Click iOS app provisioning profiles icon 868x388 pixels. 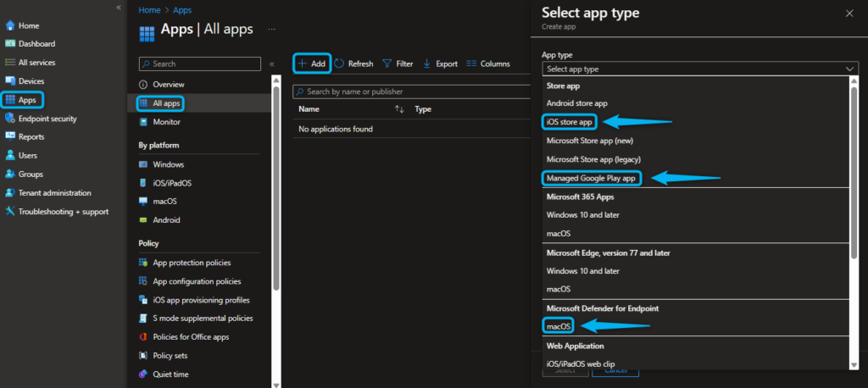point(143,300)
